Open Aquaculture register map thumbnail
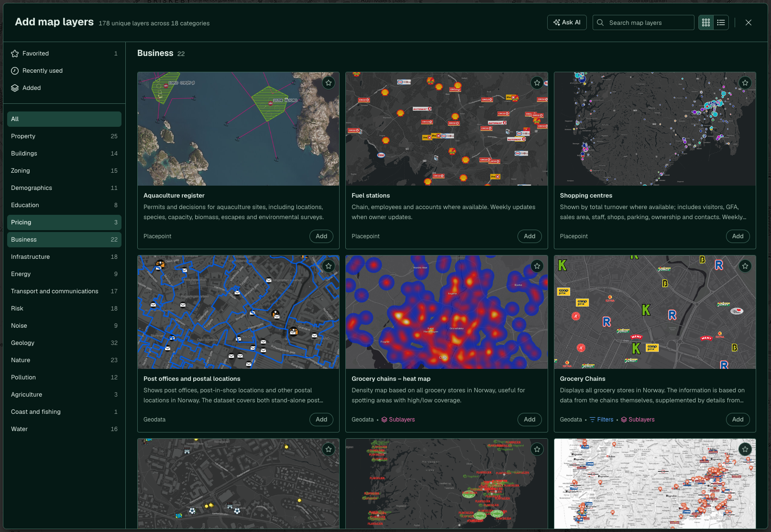This screenshot has height=532, width=771. click(238, 129)
